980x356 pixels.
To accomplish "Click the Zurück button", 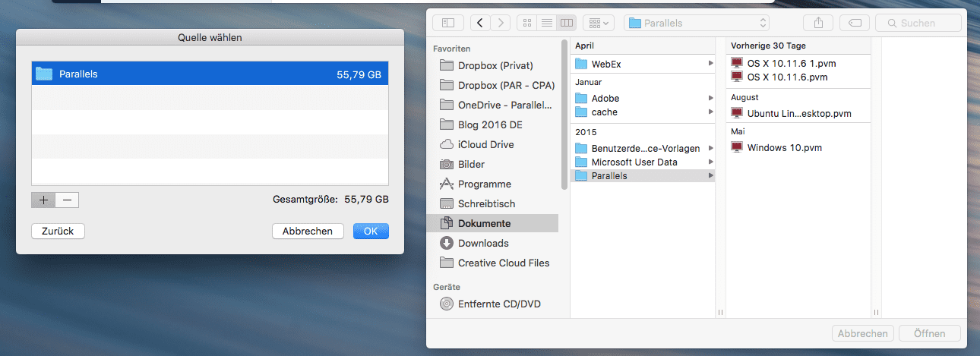I will (58, 231).
